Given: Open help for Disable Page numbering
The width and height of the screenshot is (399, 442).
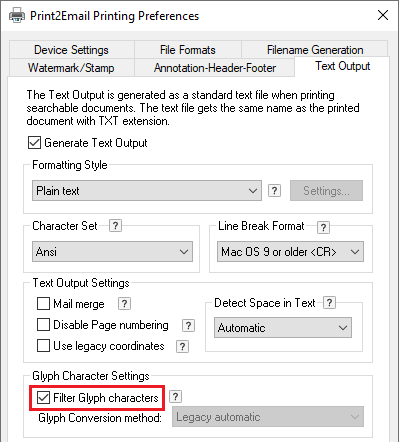Looking at the screenshot, I should [x=188, y=325].
